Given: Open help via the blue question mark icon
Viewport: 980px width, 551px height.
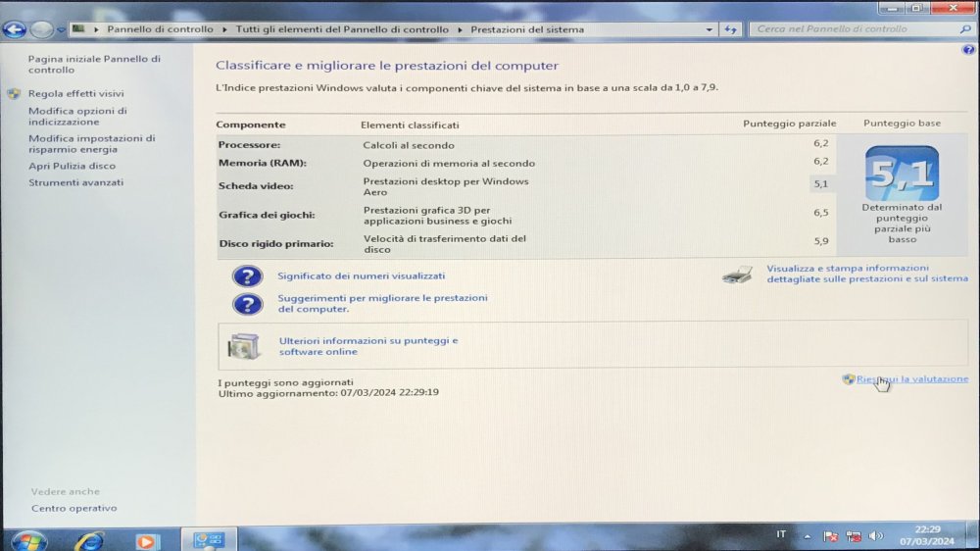Looking at the screenshot, I should coord(968,50).
